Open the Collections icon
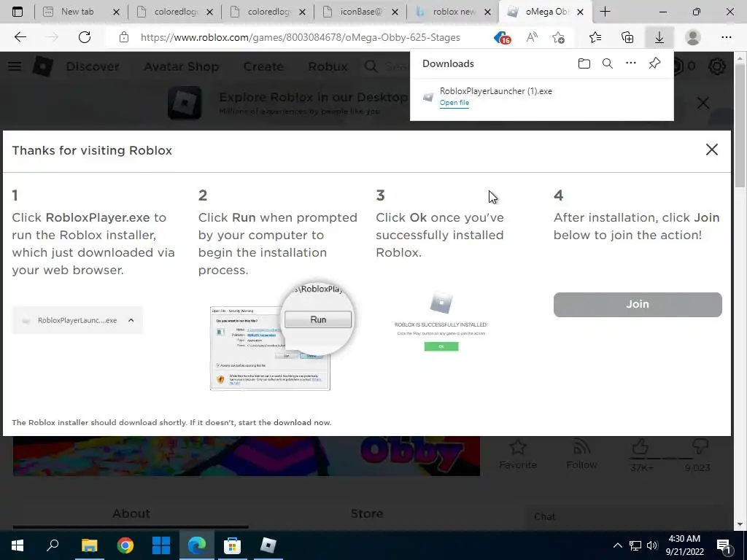Viewport: 747px width, 560px height. (x=627, y=37)
